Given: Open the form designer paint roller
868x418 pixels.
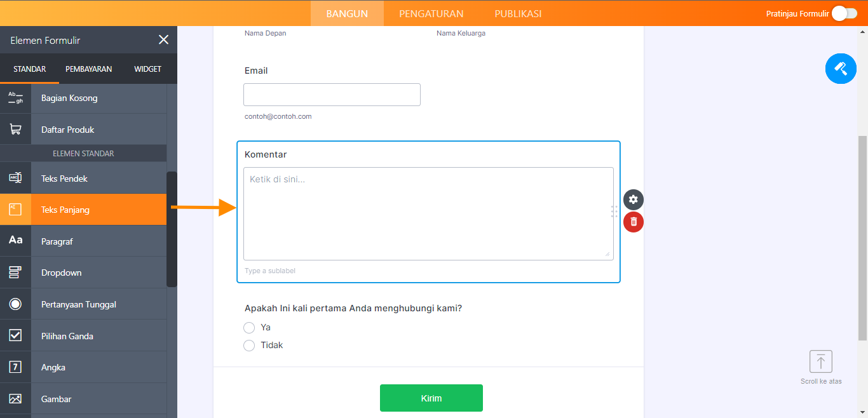Looking at the screenshot, I should click(x=841, y=69).
